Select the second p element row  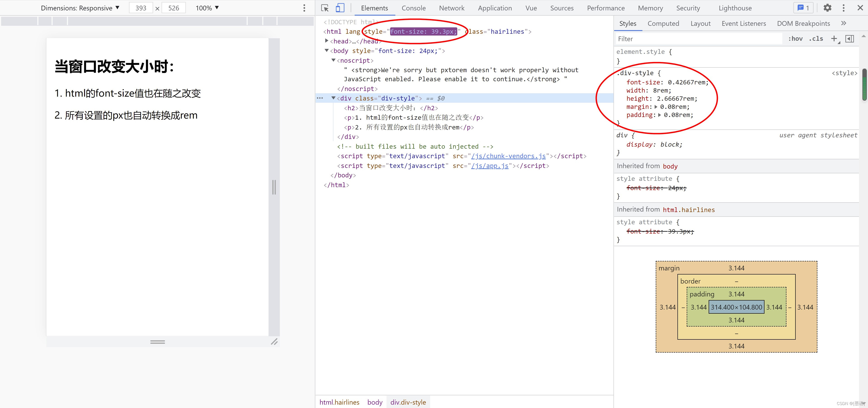click(x=409, y=127)
